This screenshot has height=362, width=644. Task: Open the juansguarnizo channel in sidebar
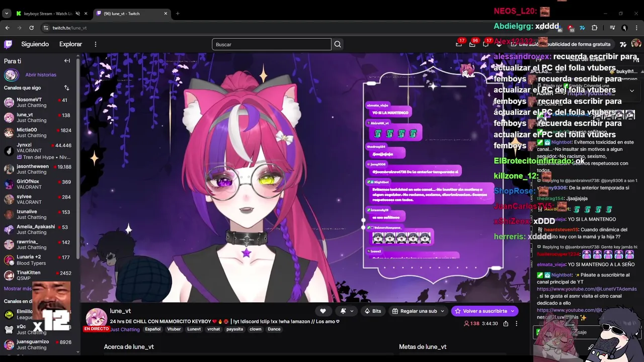coord(38,344)
